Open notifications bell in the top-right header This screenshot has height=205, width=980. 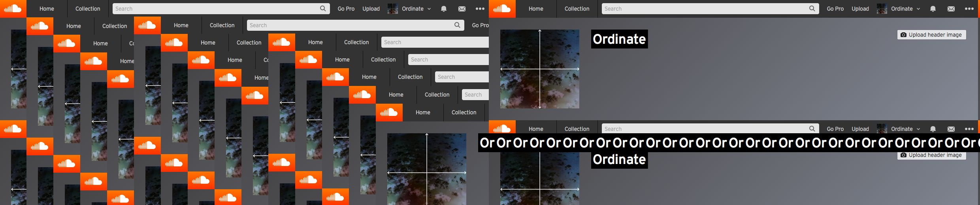pos(933,9)
